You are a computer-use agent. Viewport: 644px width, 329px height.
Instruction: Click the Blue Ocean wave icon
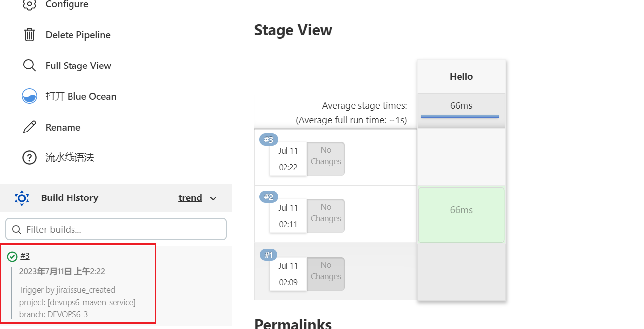[29, 96]
